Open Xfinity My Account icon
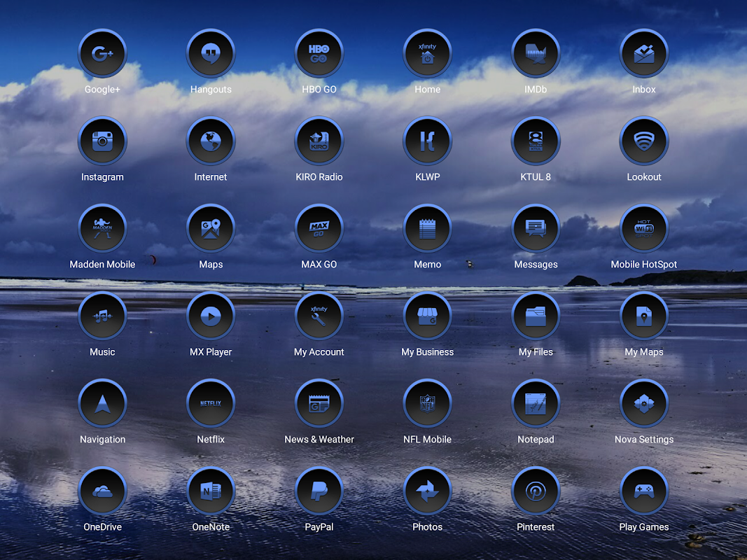 [319, 316]
